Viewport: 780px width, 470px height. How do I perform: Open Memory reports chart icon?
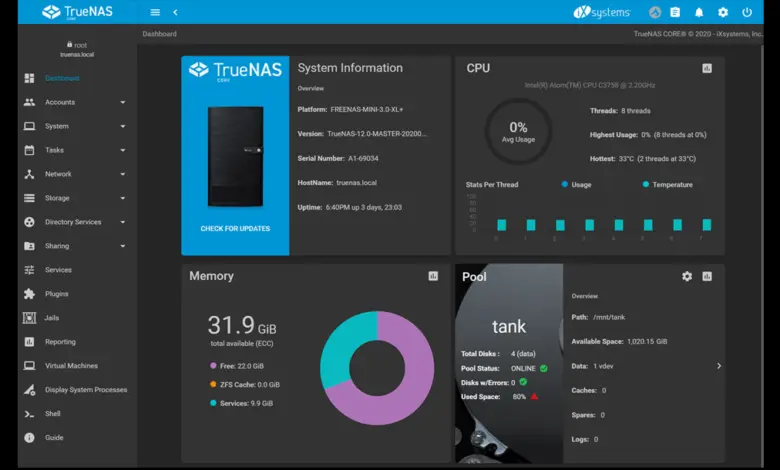[x=433, y=276]
